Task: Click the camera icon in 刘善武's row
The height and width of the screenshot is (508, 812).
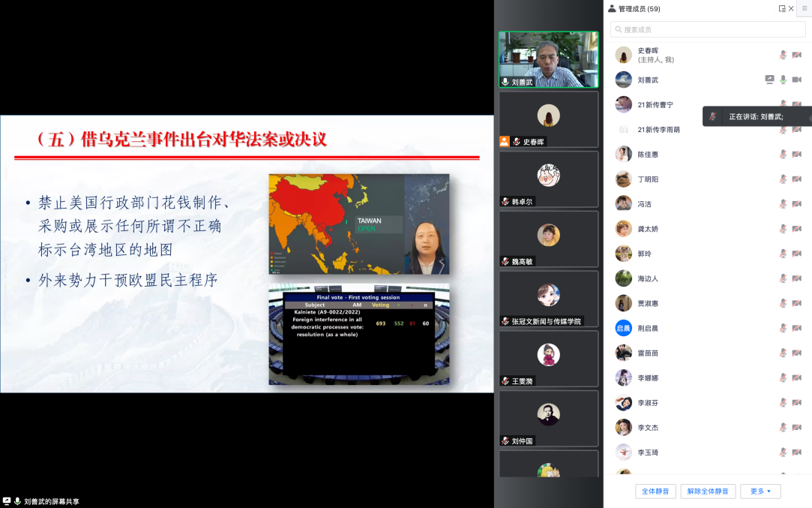Action: [796, 80]
